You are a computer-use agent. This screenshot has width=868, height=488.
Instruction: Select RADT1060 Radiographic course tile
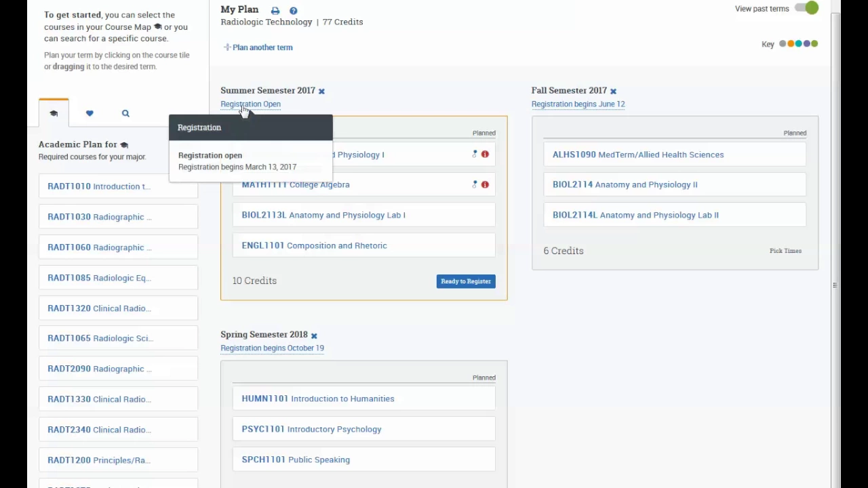point(118,247)
